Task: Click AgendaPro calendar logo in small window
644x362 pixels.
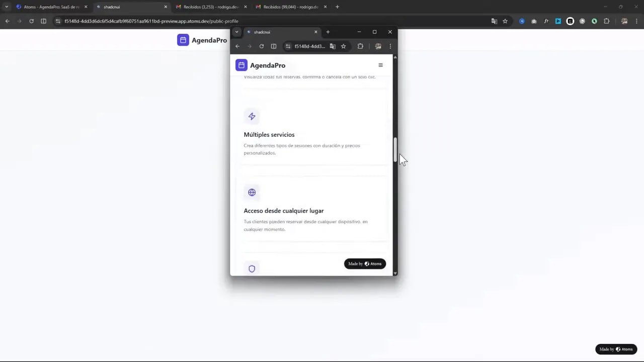Action: pyautogui.click(x=242, y=65)
